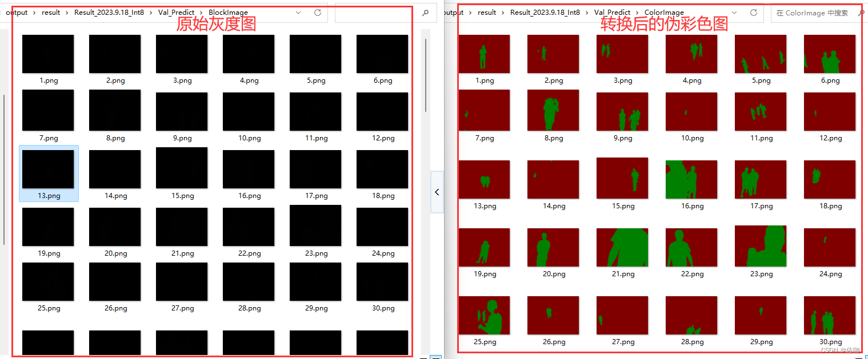Select black thumbnail 1.png in BlockImage

point(48,54)
